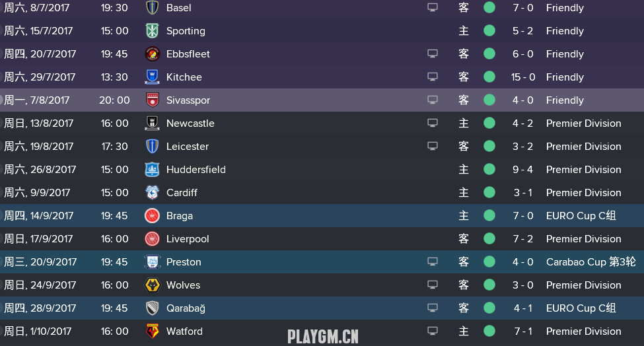644x346 pixels.
Task: Click the Basel club badge
Action: [x=152, y=8]
